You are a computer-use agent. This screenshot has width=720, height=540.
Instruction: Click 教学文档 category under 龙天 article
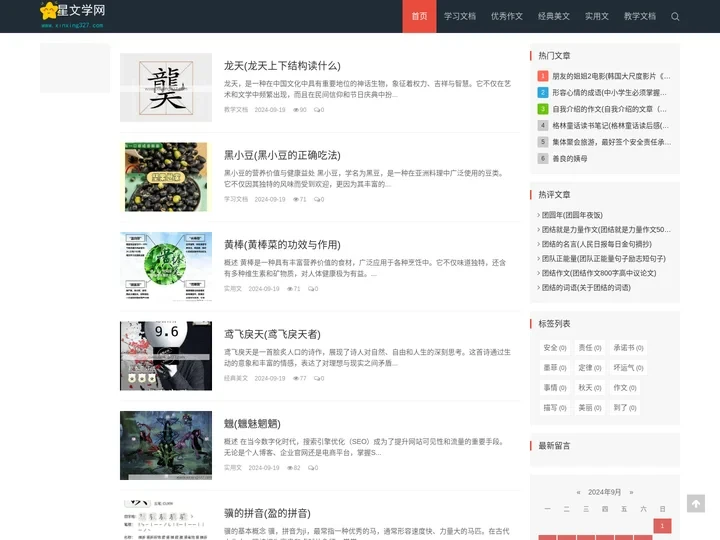[x=236, y=110]
